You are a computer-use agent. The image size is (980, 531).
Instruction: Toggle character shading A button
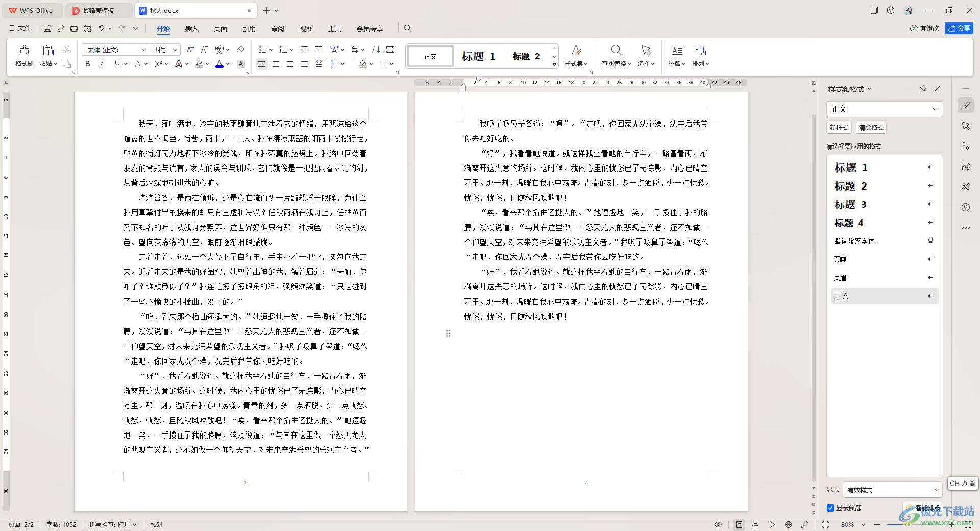coord(241,64)
